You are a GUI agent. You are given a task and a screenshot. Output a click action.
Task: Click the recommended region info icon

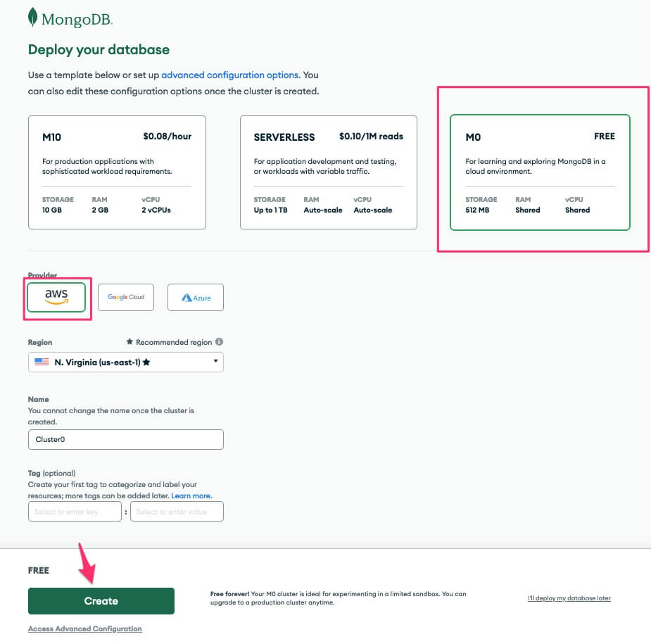(x=220, y=342)
